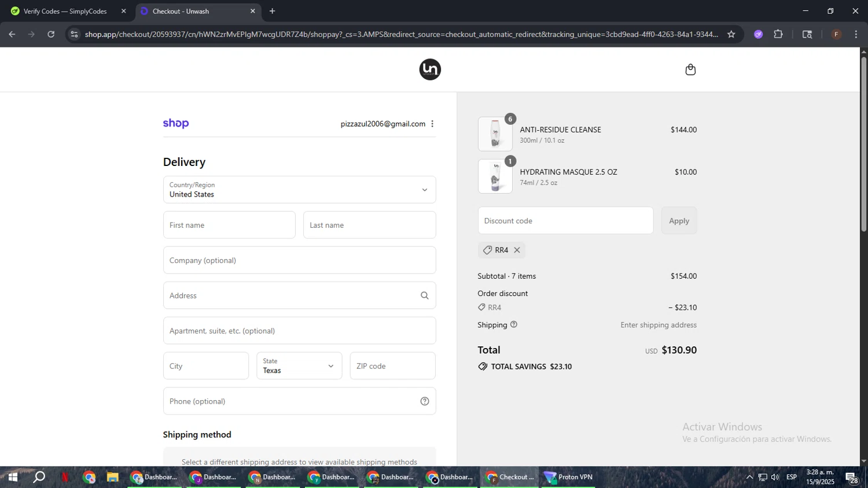The image size is (868, 488).
Task: Open Chrome three-dot menu
Action: point(856,34)
